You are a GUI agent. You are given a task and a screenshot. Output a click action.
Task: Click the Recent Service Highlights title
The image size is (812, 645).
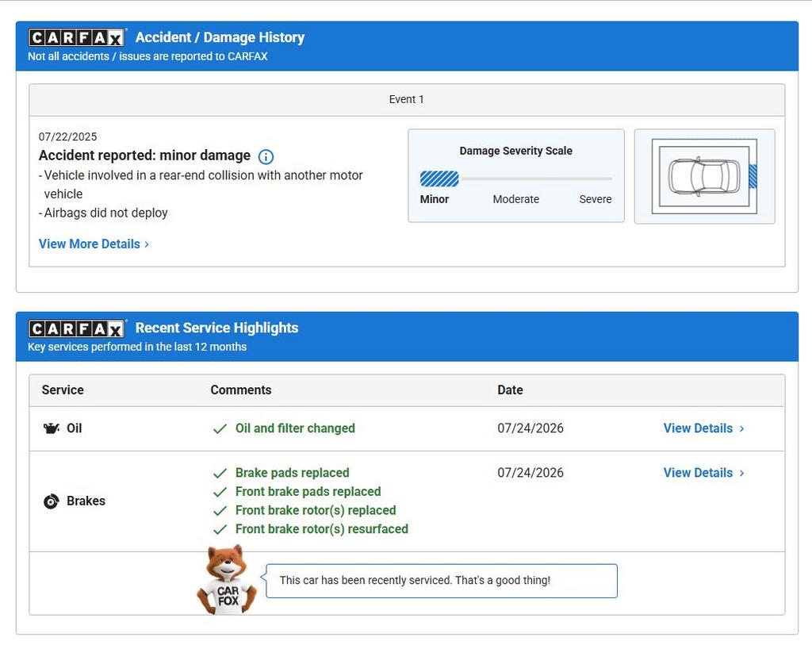[x=217, y=328]
